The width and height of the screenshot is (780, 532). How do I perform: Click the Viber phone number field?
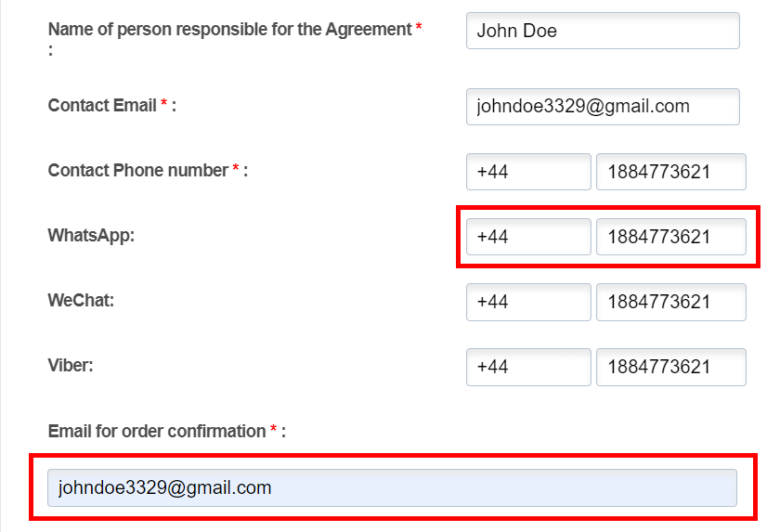pos(670,367)
